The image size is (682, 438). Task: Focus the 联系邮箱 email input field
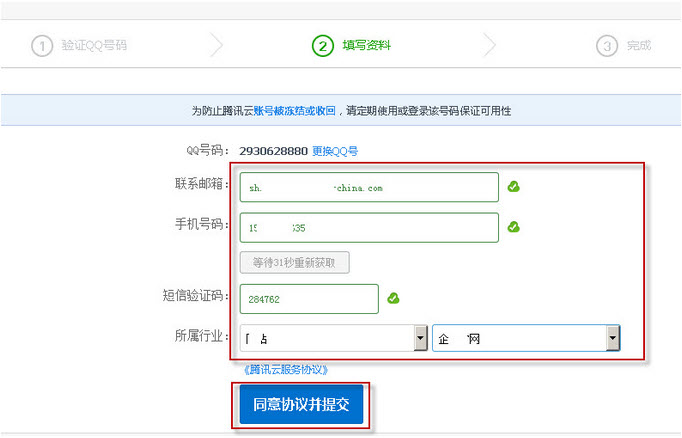pyautogui.click(x=368, y=187)
